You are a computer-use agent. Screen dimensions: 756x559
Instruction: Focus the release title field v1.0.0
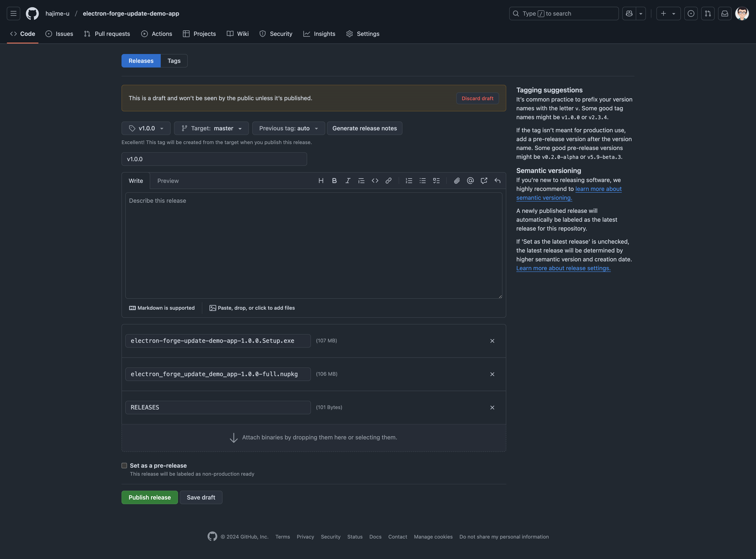[x=214, y=159]
